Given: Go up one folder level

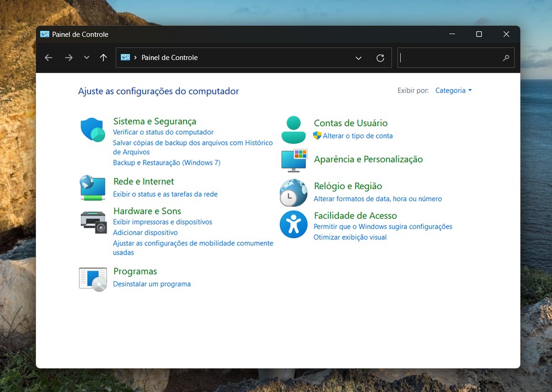Looking at the screenshot, I should (103, 58).
